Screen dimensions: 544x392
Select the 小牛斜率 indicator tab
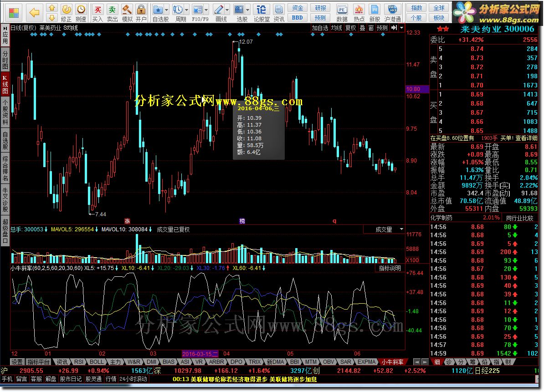point(392,362)
